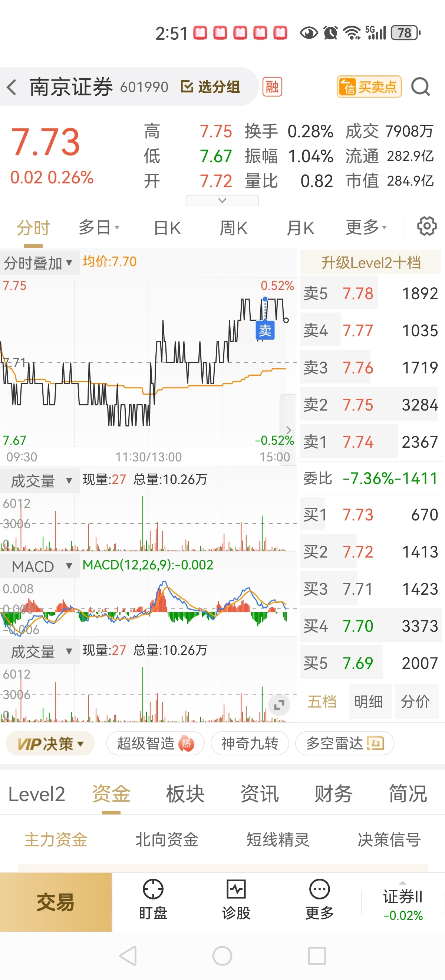This screenshot has height=980, width=445.
Task: Tap 买4 row at 7.70
Action: (371, 626)
